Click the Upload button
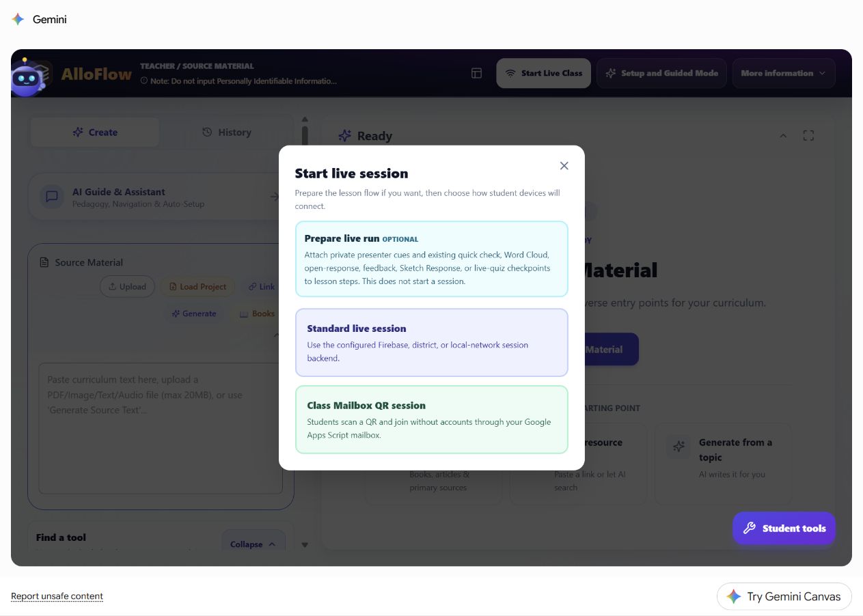This screenshot has height=616, width=863. 127,287
